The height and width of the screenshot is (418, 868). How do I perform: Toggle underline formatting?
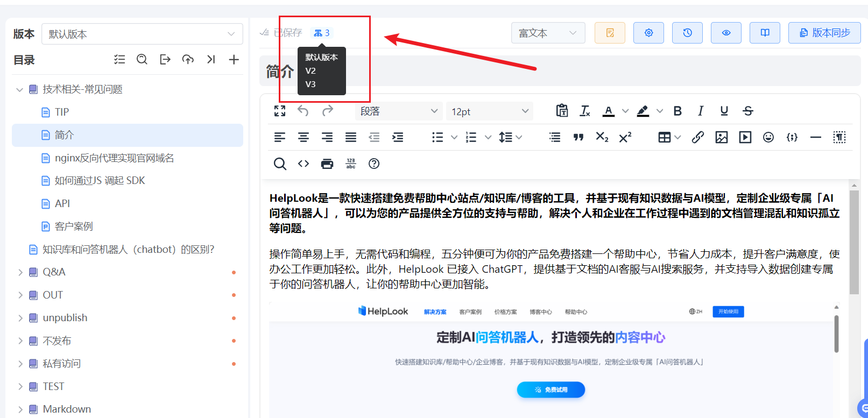pos(724,111)
